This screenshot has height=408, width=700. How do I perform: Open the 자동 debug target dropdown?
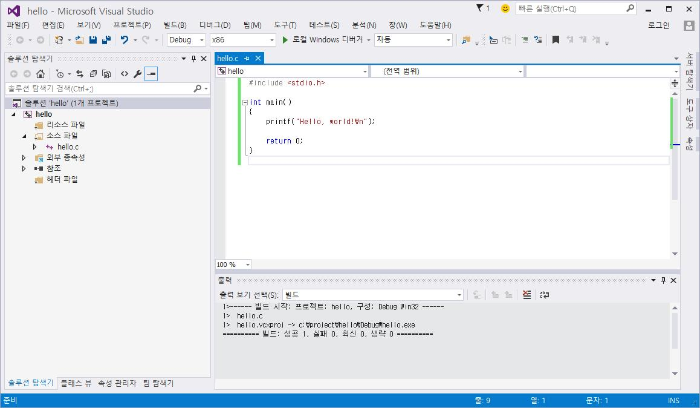[413, 40]
